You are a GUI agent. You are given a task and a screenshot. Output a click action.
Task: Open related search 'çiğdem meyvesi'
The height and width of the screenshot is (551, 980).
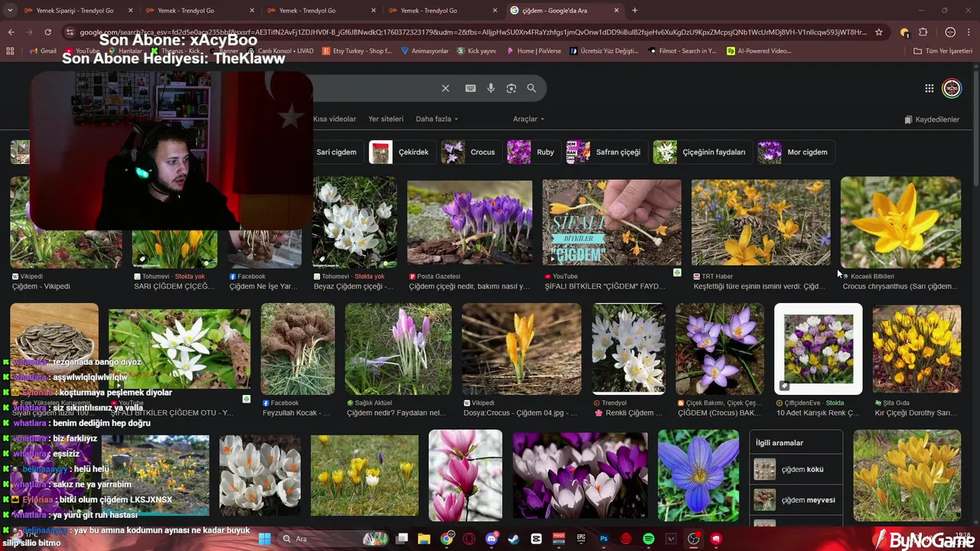tap(795, 500)
